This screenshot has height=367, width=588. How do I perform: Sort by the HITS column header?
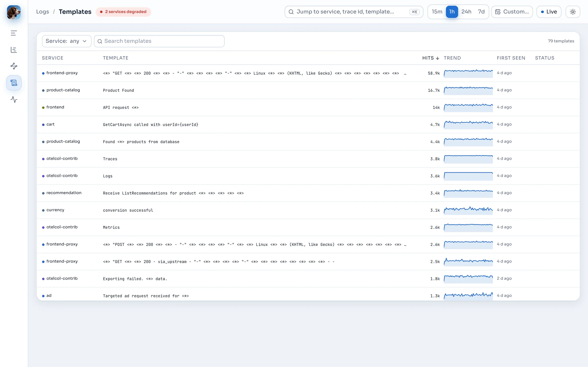[x=430, y=58]
